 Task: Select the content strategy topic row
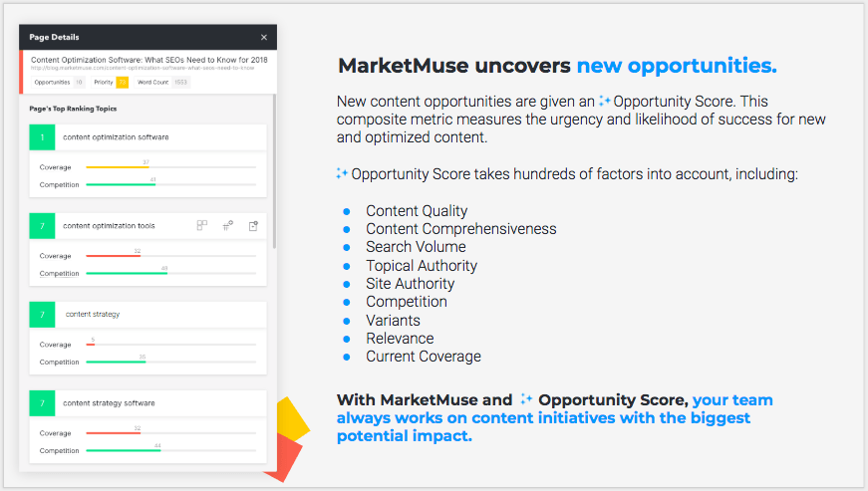[x=147, y=315]
